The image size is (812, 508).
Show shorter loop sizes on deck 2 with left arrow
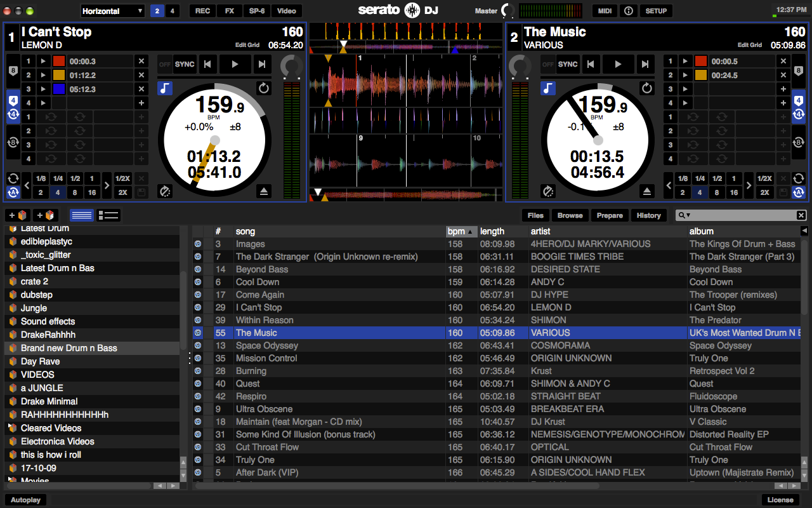click(x=669, y=185)
